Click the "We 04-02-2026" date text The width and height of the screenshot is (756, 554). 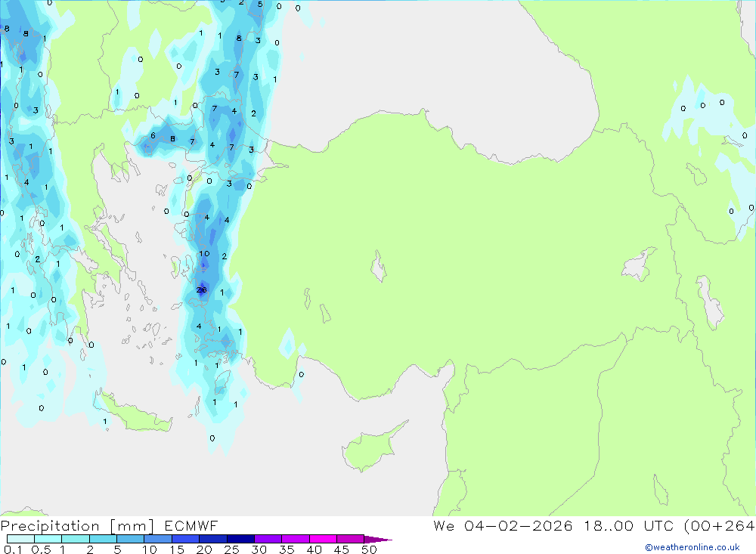(x=503, y=526)
